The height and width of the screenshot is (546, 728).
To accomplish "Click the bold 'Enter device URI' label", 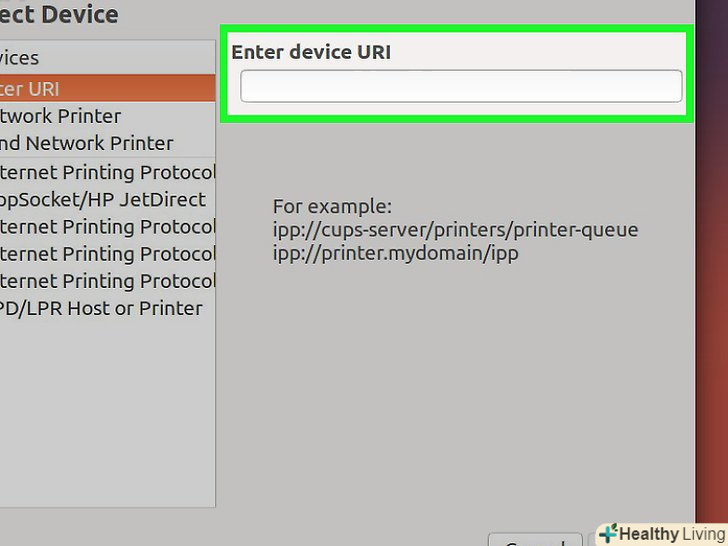I will pos(311,52).
